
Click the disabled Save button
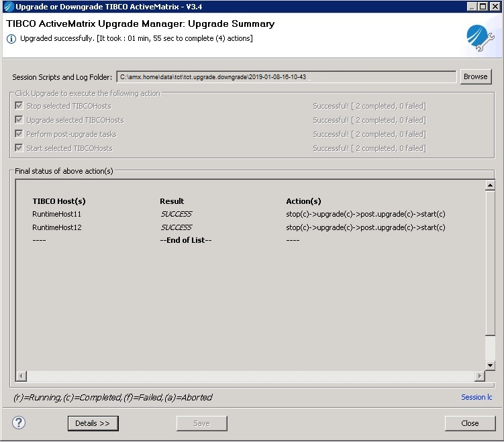coord(202,423)
